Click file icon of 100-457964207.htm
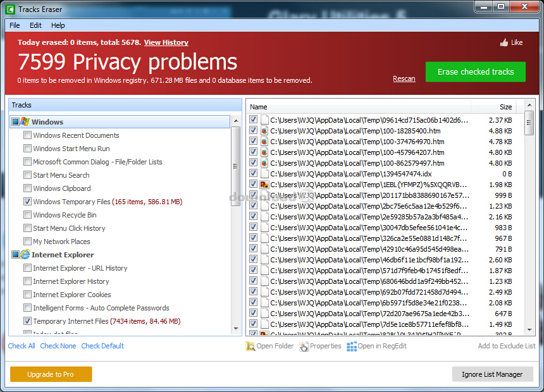 click(x=264, y=152)
